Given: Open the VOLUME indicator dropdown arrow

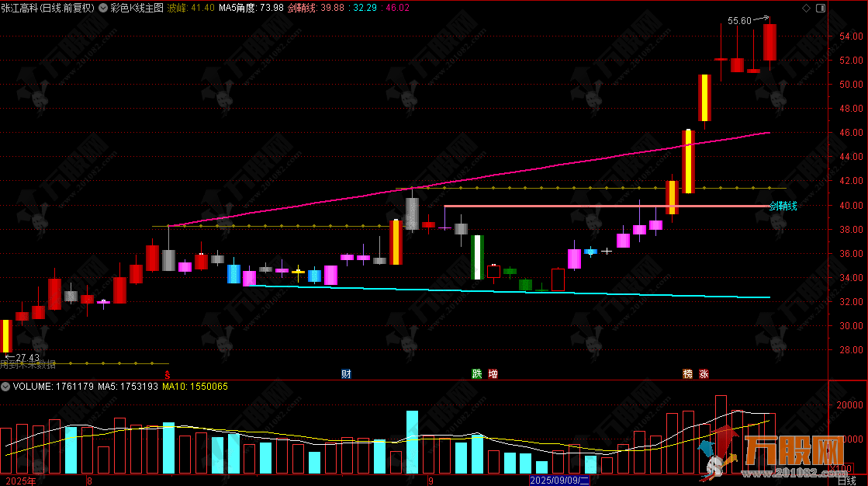Looking at the screenshot, I should tap(5, 387).
